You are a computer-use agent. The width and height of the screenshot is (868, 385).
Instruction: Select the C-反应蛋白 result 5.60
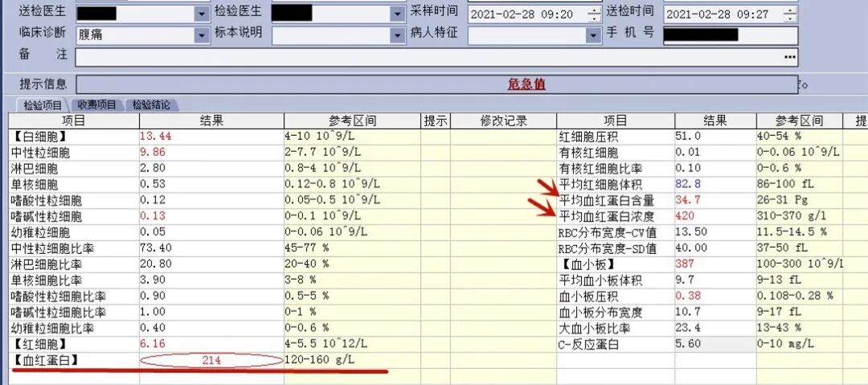click(x=688, y=344)
